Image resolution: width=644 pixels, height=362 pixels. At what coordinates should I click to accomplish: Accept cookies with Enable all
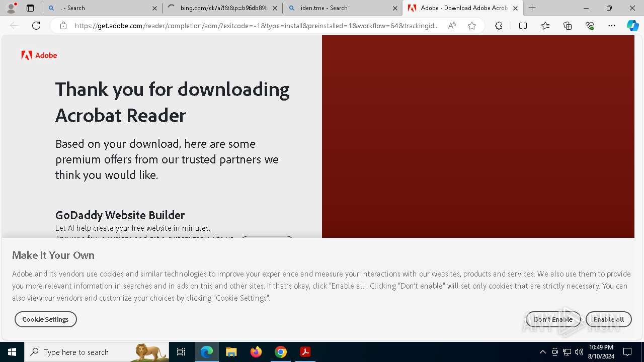tap(608, 319)
